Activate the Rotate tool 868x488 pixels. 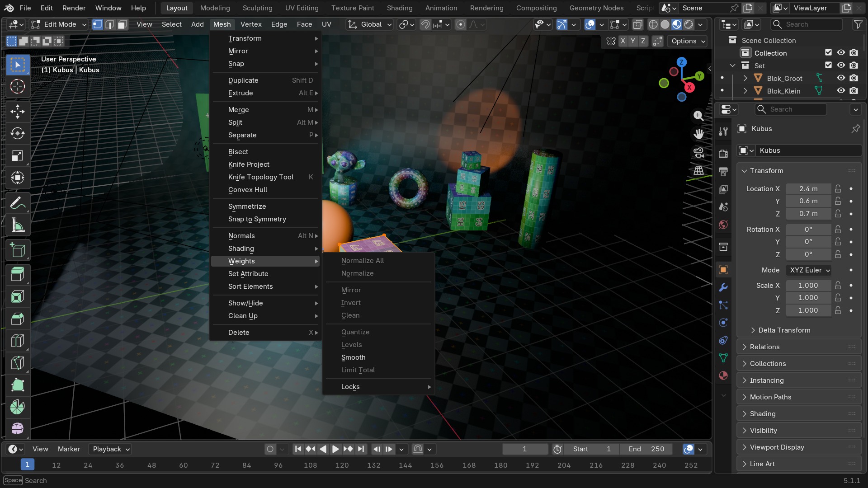(x=18, y=133)
